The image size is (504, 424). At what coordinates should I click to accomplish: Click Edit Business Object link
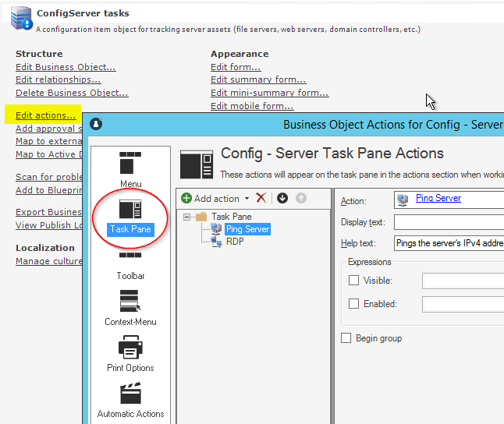pyautogui.click(x=66, y=67)
